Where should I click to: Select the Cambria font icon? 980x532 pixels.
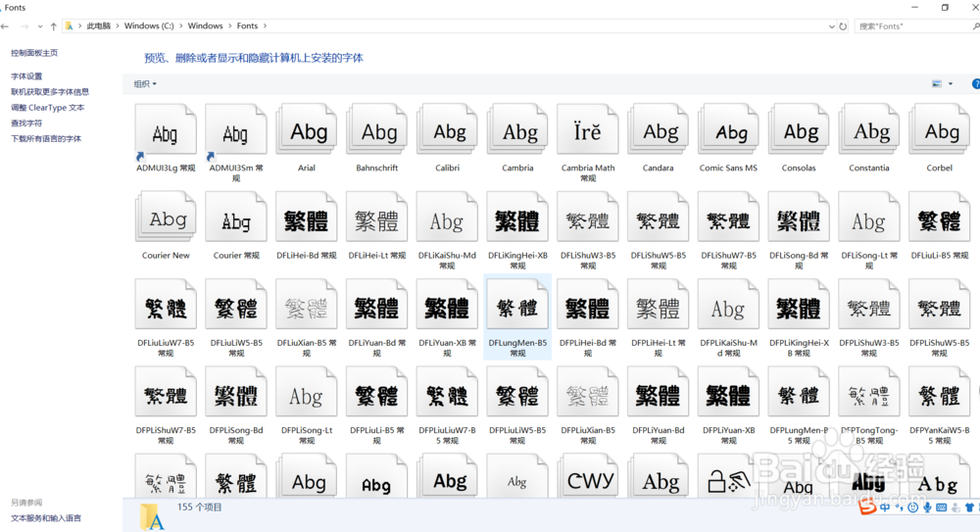point(517,130)
